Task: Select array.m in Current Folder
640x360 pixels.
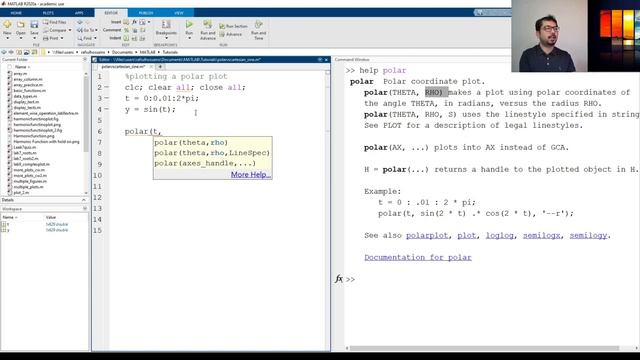Action: point(20,73)
